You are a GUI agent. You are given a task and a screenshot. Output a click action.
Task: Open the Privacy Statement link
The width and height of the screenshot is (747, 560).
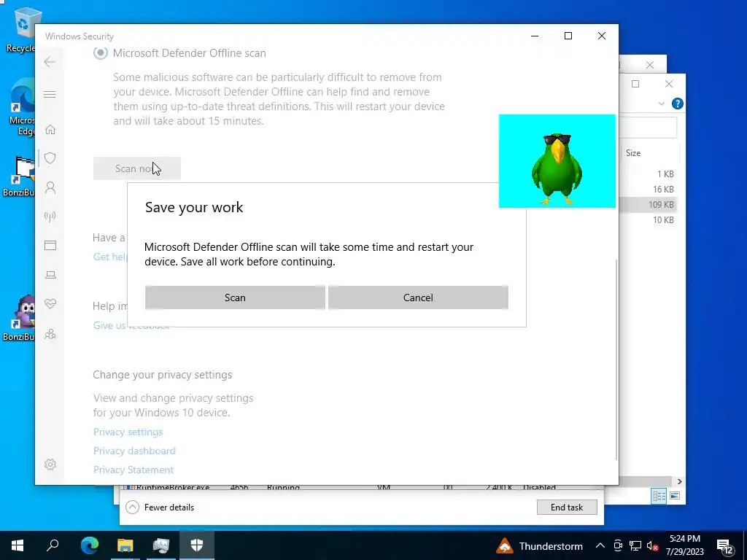[133, 470]
